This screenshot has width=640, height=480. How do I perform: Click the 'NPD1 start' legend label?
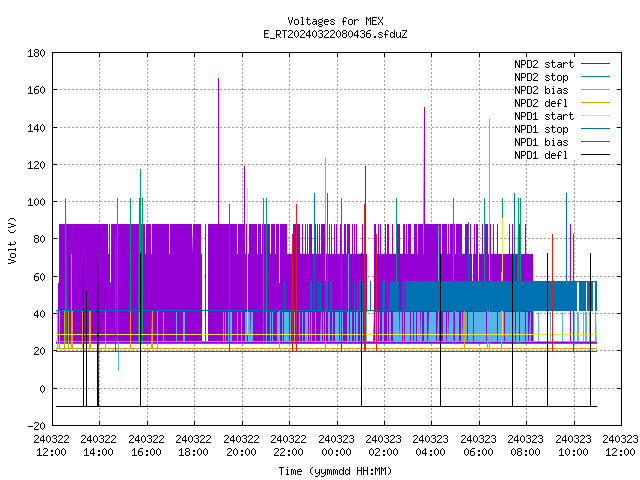pyautogui.click(x=544, y=116)
